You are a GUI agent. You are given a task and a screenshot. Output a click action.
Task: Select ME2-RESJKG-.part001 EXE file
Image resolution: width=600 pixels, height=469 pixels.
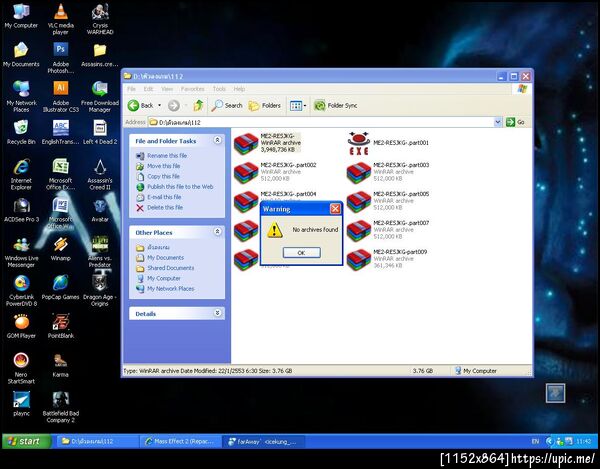point(388,143)
